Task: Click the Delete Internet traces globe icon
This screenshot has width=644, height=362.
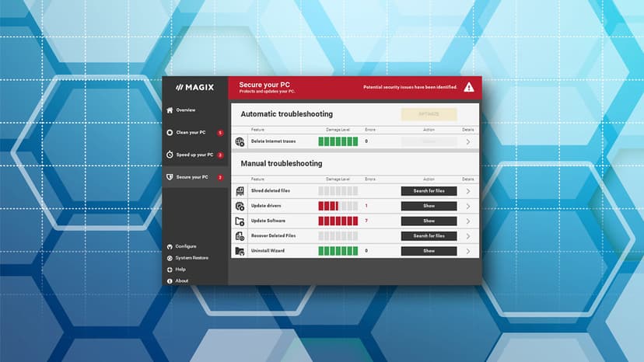Action: pyautogui.click(x=240, y=141)
